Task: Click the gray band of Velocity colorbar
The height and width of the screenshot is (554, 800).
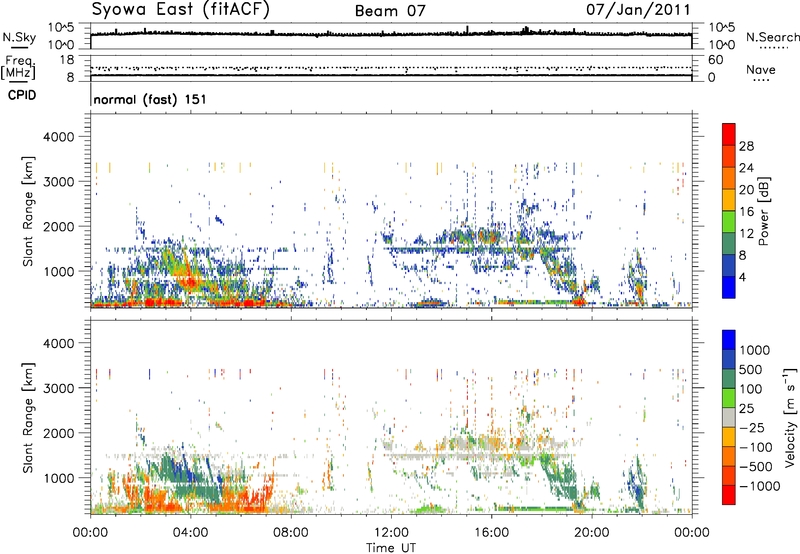Action: [x=729, y=417]
